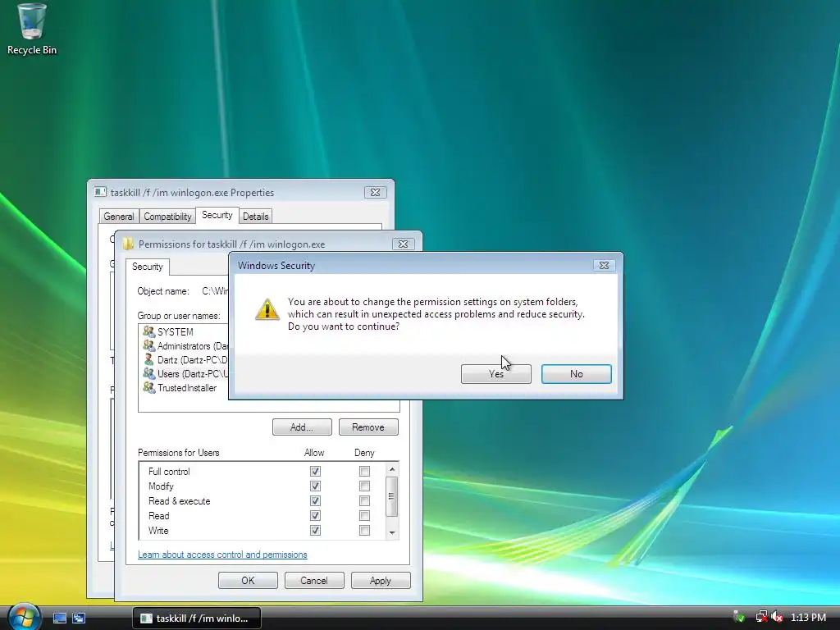Check Deny for Modify
Viewport: 840px width, 630px height.
(364, 486)
